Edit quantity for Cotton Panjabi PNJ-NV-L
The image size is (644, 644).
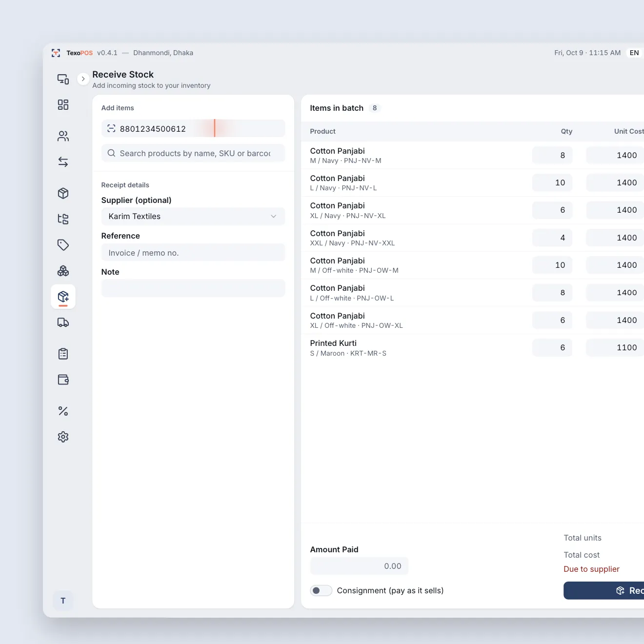[x=552, y=182]
